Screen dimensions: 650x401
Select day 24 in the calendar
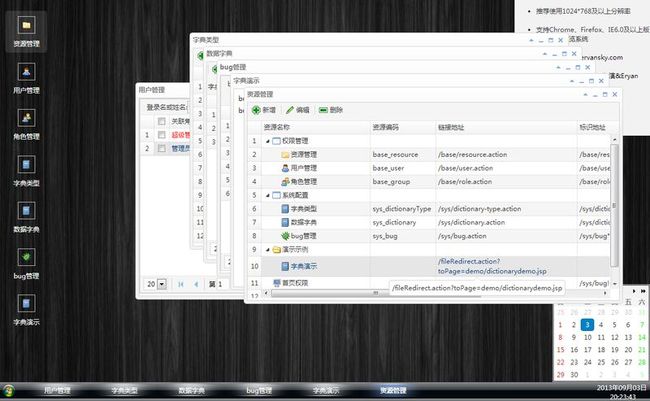tap(587, 362)
